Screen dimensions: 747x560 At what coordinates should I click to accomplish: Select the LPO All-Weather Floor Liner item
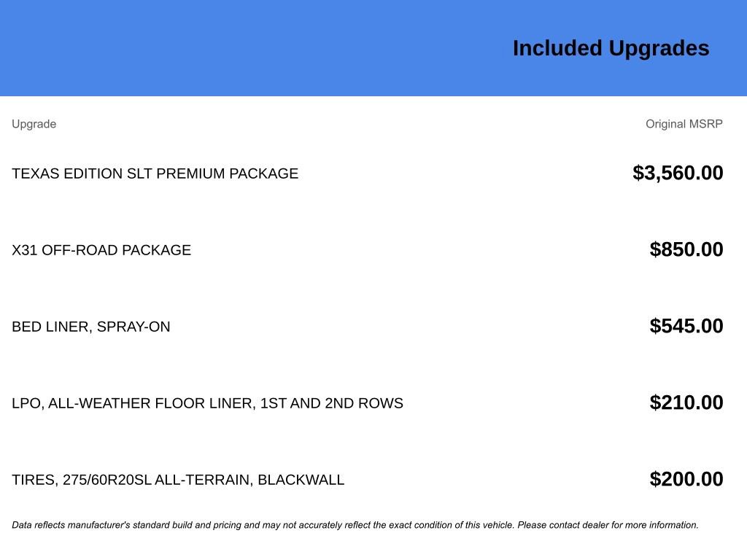pos(207,403)
